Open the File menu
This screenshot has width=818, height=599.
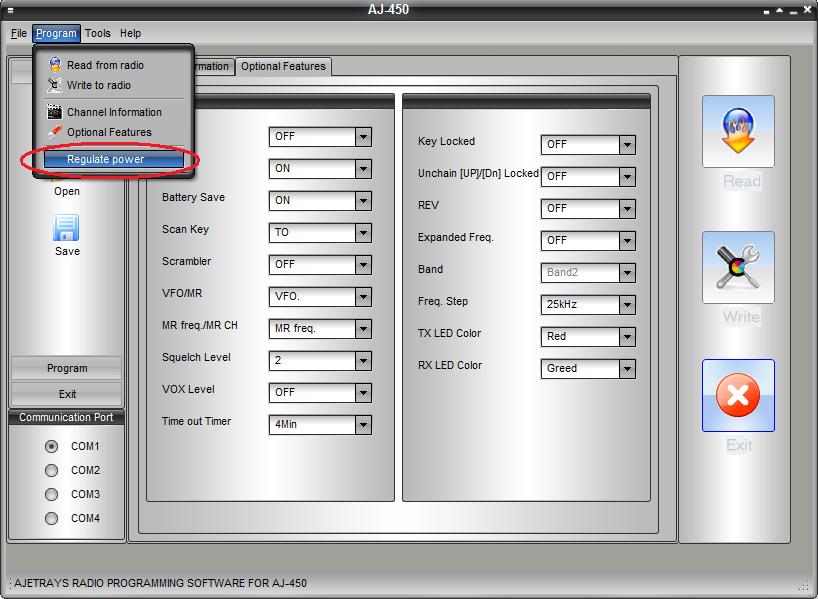pyautogui.click(x=19, y=33)
